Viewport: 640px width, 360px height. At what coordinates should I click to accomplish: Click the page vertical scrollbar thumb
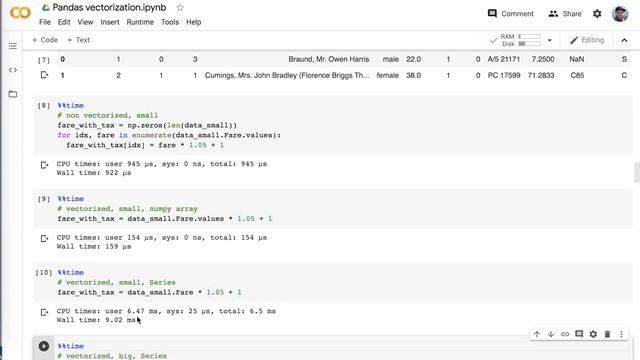point(637,172)
